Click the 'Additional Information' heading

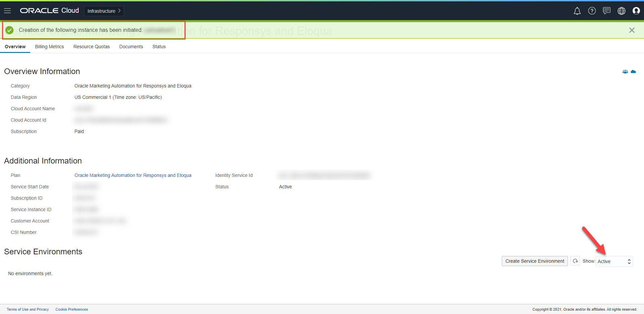(x=43, y=161)
